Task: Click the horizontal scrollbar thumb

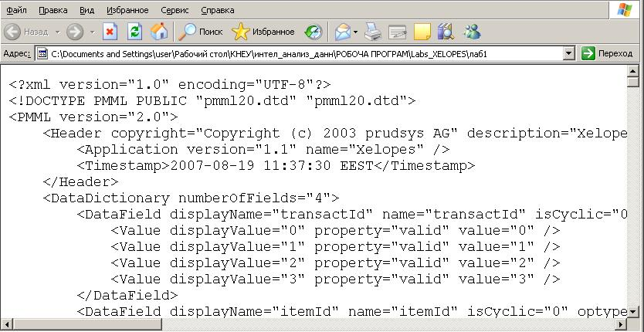Action: tap(87, 324)
